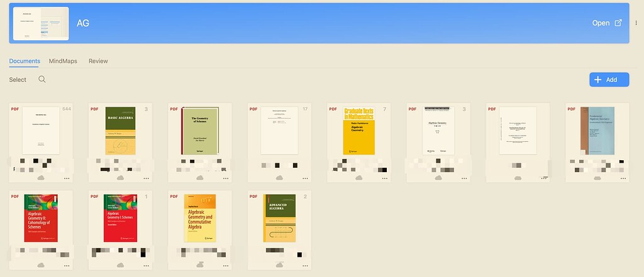Click the search magnifier icon
The height and width of the screenshot is (277, 644).
click(x=42, y=80)
